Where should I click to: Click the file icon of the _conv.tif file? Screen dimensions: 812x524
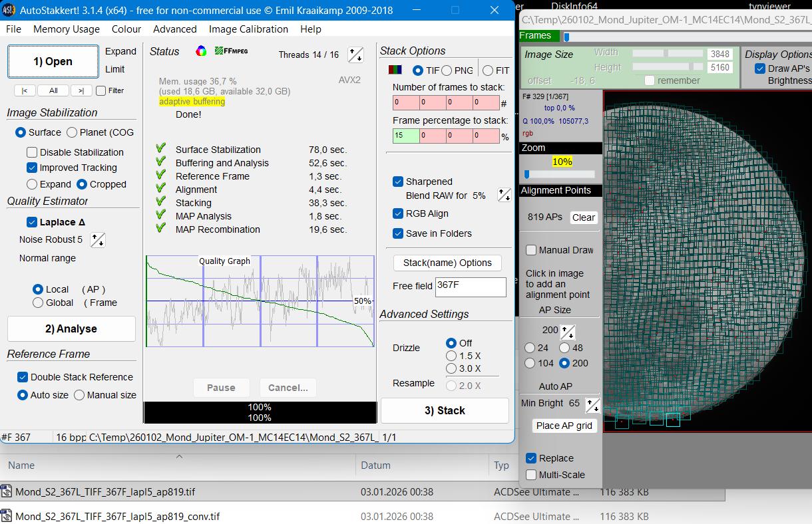pos(7,516)
